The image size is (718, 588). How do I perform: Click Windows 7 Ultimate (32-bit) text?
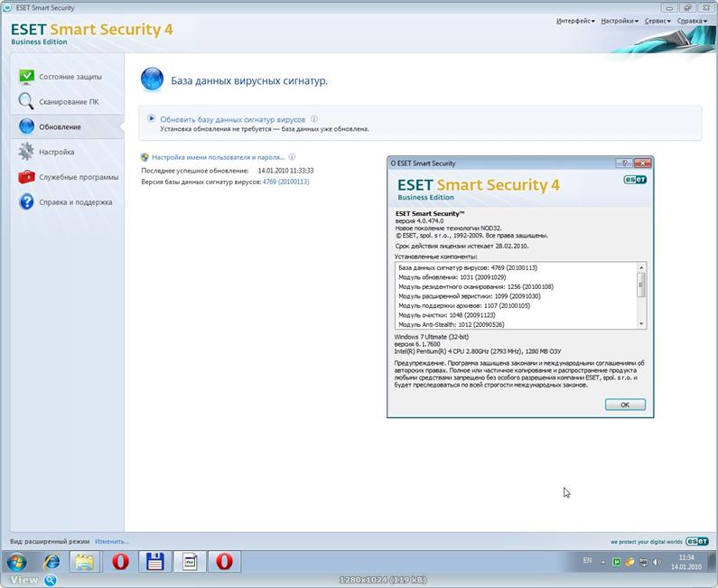tap(432, 337)
